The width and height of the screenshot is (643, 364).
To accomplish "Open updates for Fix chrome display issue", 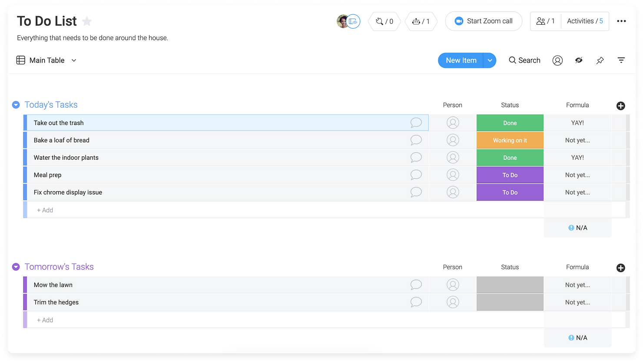I will [x=416, y=192].
